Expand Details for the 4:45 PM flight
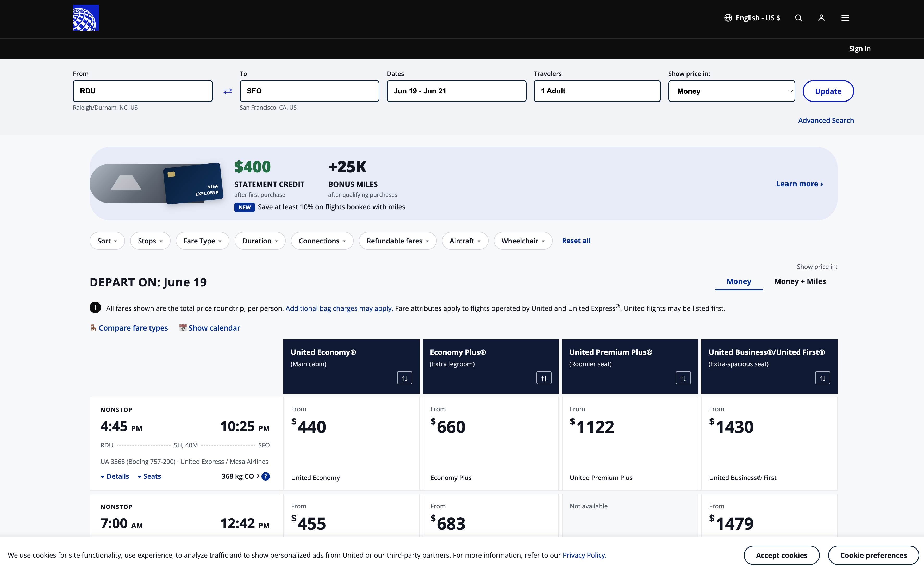This screenshot has width=924, height=568. click(x=115, y=476)
